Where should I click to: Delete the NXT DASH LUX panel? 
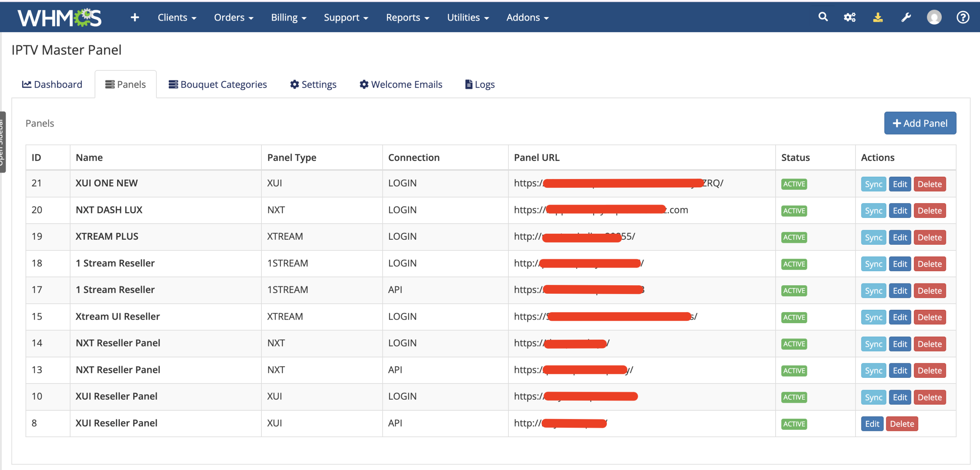coord(929,211)
